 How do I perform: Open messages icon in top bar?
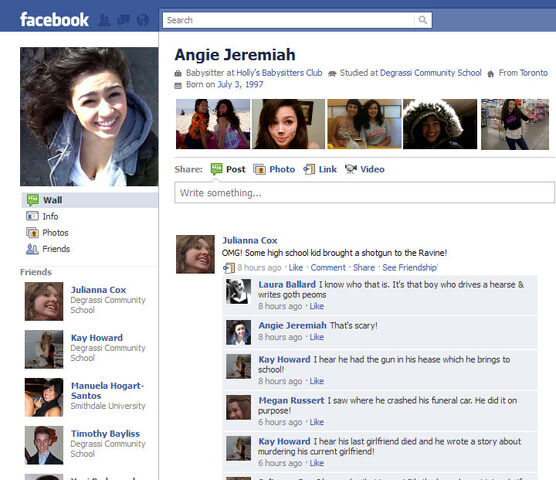pyautogui.click(x=123, y=19)
